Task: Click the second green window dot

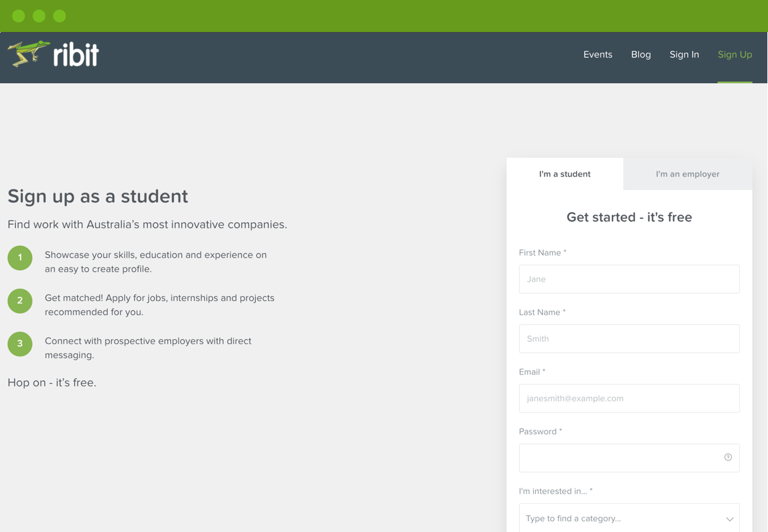Action: tap(39, 16)
